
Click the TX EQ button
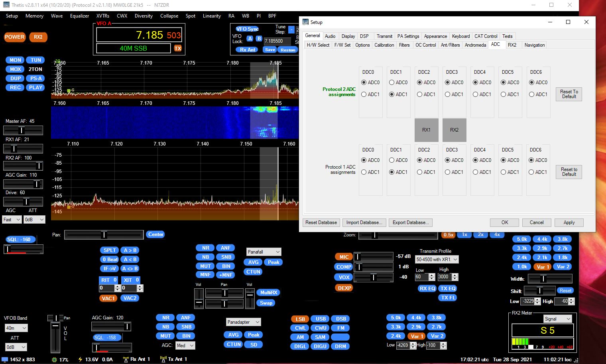click(x=448, y=289)
